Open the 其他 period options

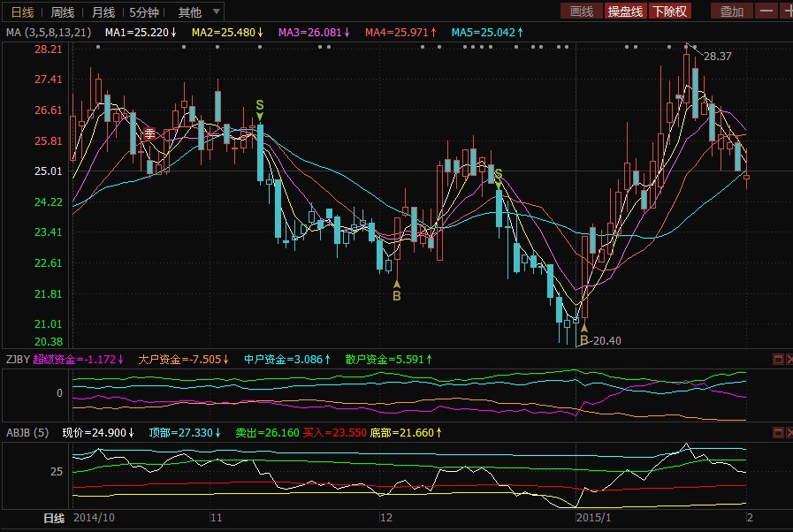(x=189, y=12)
